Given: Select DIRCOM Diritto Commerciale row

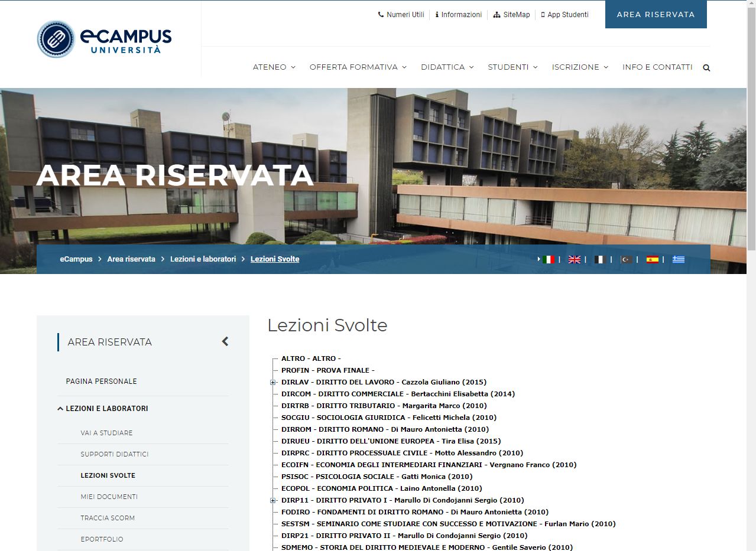Looking at the screenshot, I should pos(398,394).
